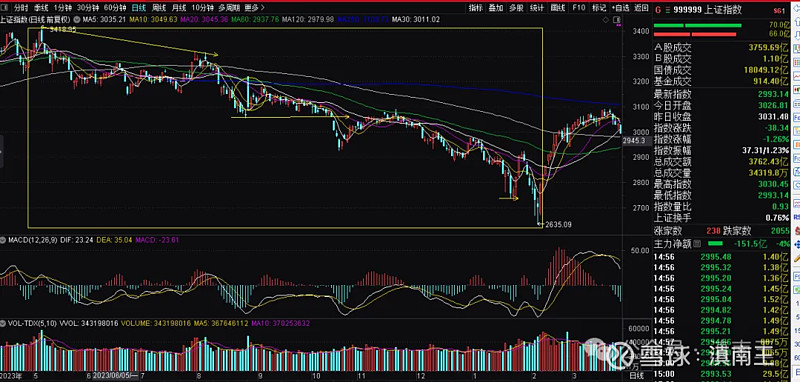The height and width of the screenshot is (382, 800).
Task: Click the 15:00 2993.53 tick row
Action: pos(721,375)
